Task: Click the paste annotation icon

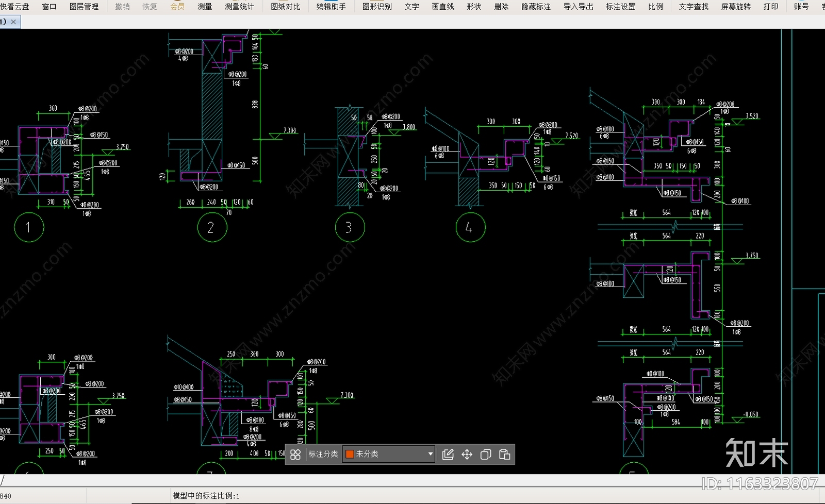Action: (505, 455)
